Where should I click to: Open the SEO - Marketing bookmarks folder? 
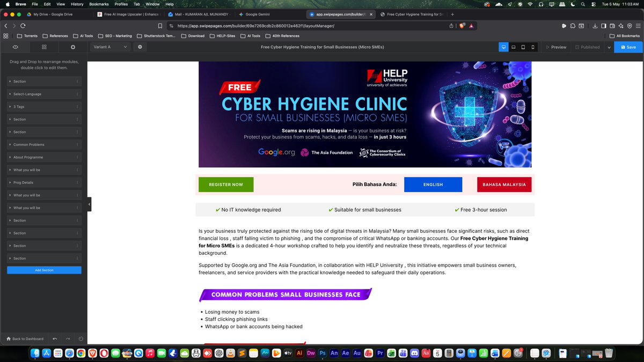pyautogui.click(x=114, y=36)
